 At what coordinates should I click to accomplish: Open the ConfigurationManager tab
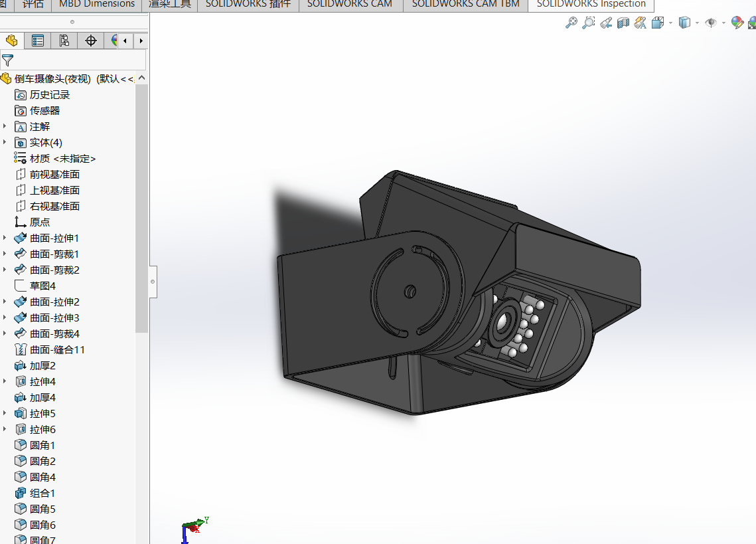[64, 41]
